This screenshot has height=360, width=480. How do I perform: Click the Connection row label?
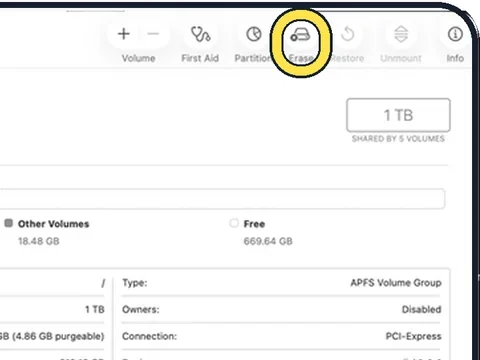click(x=149, y=336)
